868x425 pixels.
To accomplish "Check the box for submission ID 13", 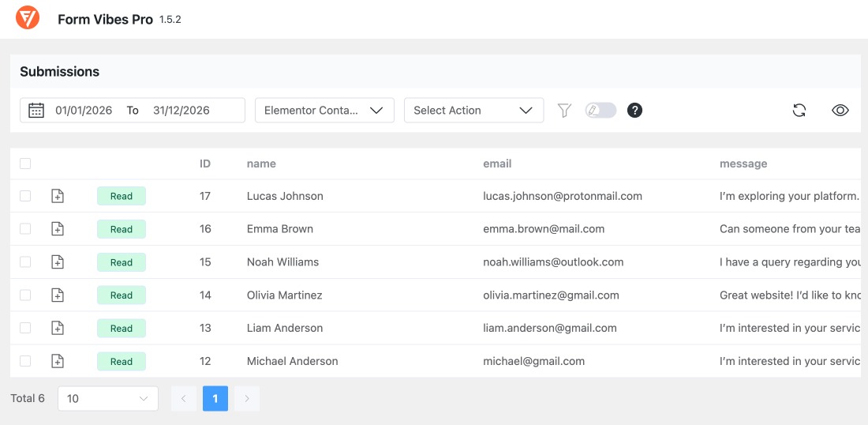I will pos(25,328).
